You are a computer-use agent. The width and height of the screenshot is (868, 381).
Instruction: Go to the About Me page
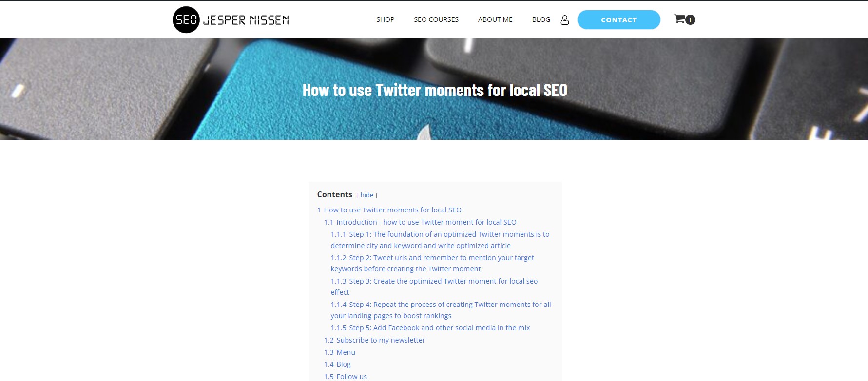495,19
